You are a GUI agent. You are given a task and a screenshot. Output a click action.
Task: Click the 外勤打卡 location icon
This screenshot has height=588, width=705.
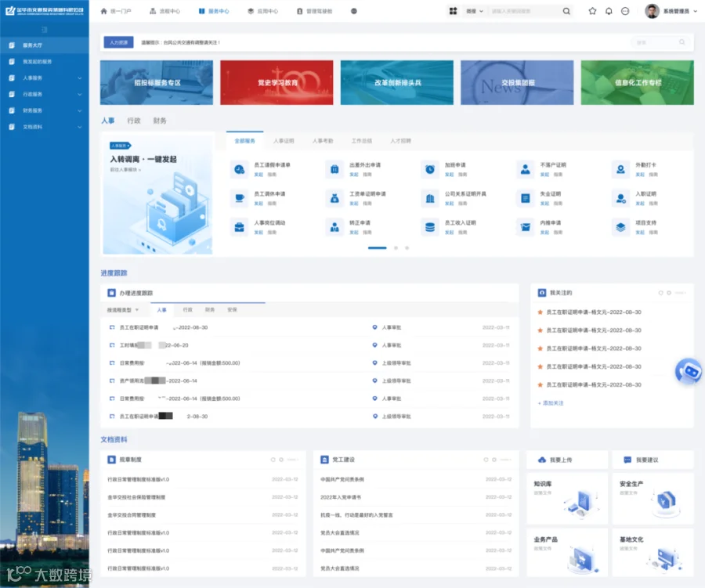[620, 169]
